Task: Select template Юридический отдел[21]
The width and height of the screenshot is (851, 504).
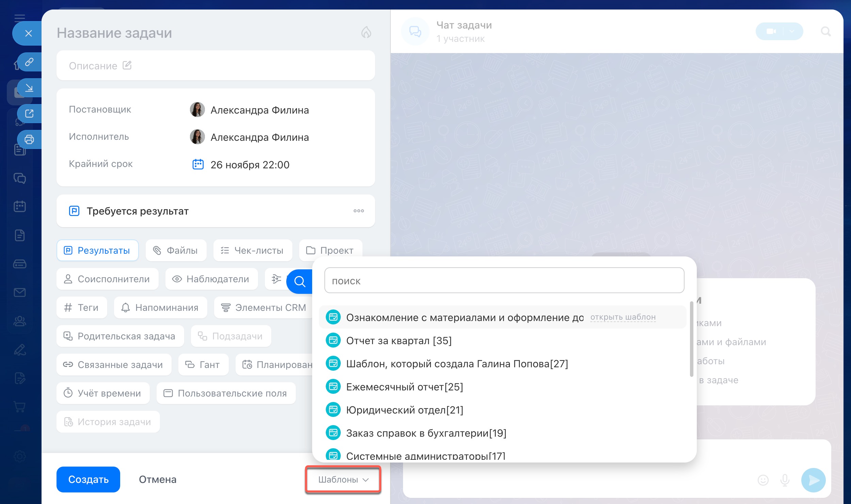Action: click(404, 410)
